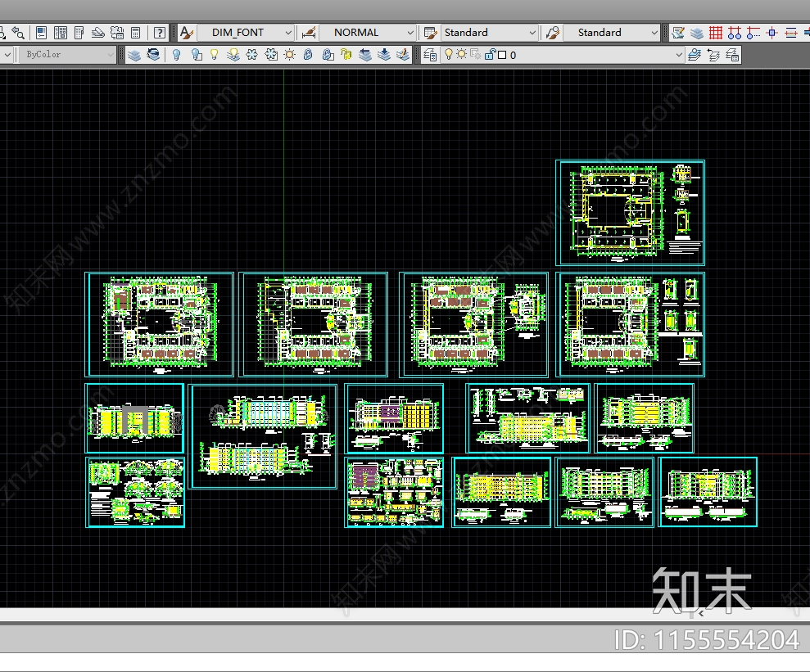The height and width of the screenshot is (672, 810).
Task: Select the upper-right floor plan sheet
Action: [631, 213]
